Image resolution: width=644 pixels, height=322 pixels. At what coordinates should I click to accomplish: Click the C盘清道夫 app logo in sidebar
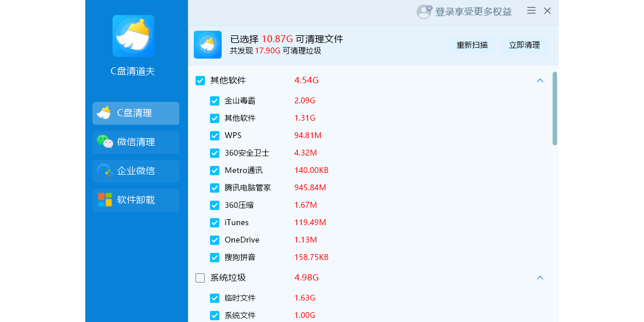click(x=133, y=36)
